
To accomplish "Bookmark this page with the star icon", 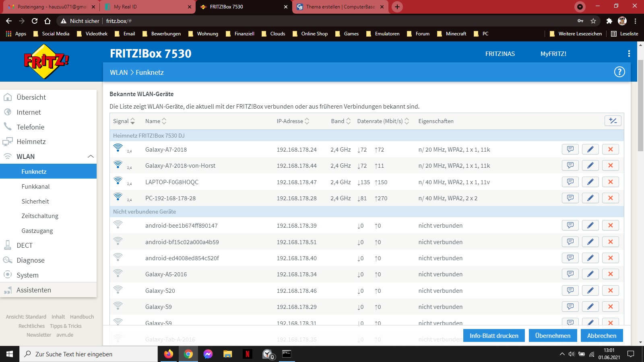I will click(x=593, y=21).
